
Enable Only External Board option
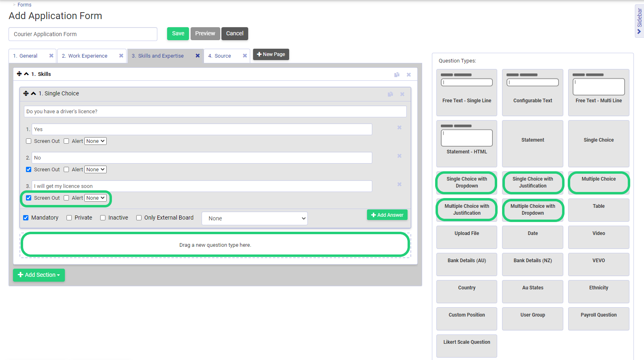(139, 218)
